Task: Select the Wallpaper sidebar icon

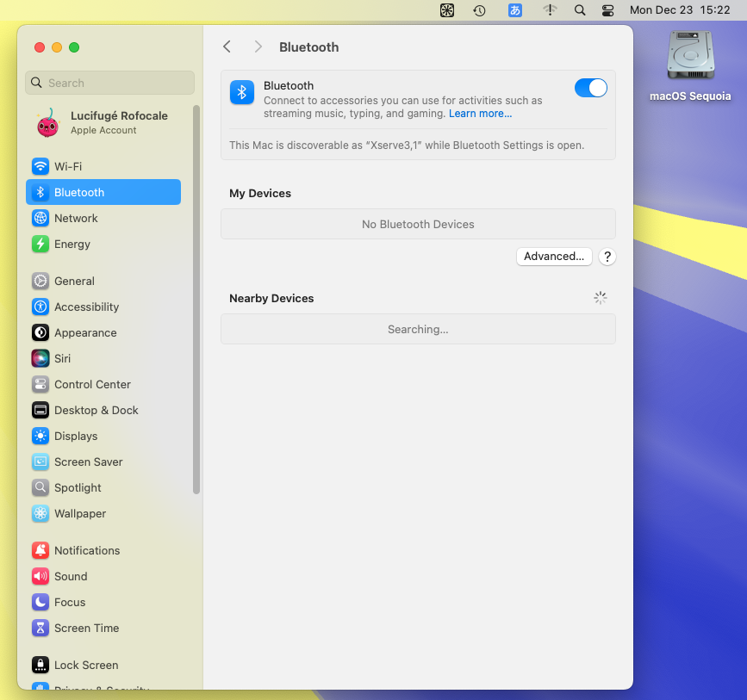Action: (x=40, y=513)
